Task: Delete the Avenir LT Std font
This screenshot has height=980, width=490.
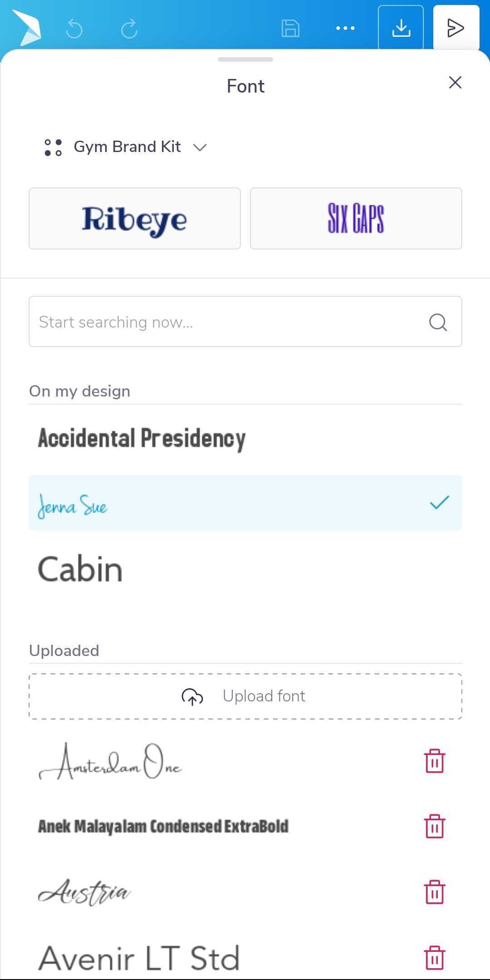Action: [x=435, y=958]
